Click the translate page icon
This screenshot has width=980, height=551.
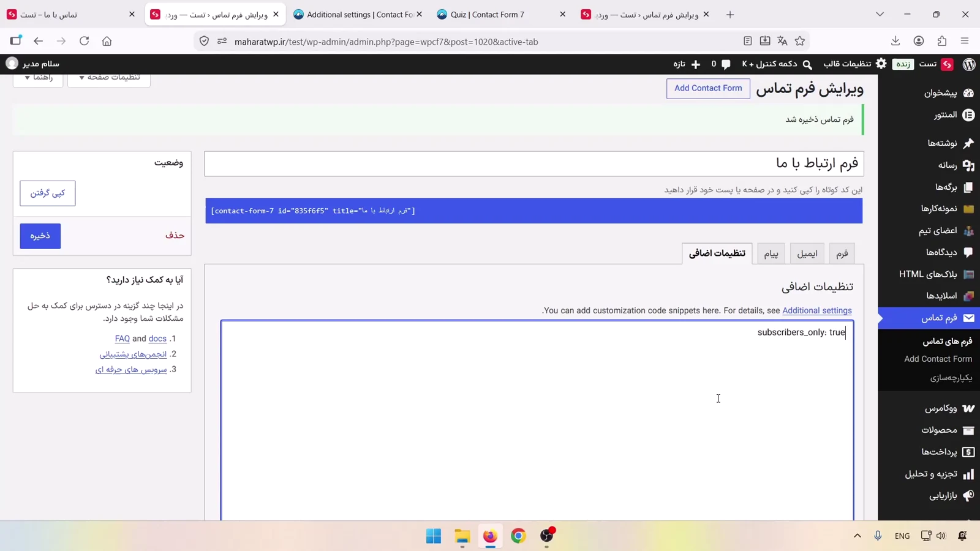(782, 41)
